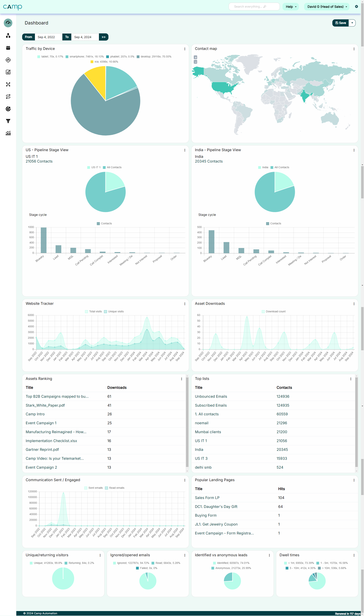The width and height of the screenshot is (364, 616).
Task: Open the dashboard speedometer sidebar icon
Action: pos(8,23)
